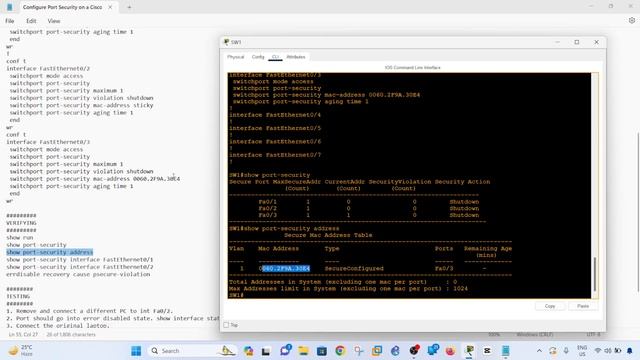Switch to the Physical tab in SW1

[x=236, y=57]
